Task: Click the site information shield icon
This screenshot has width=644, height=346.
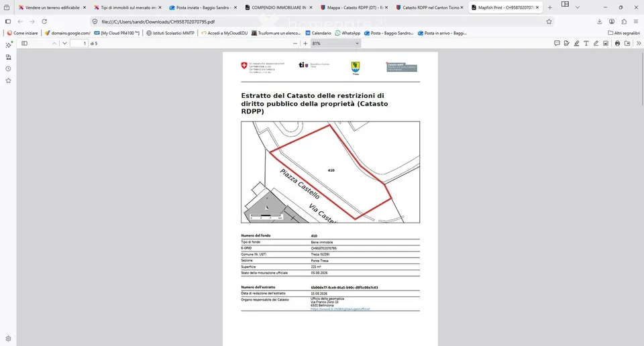Action: pos(95,21)
